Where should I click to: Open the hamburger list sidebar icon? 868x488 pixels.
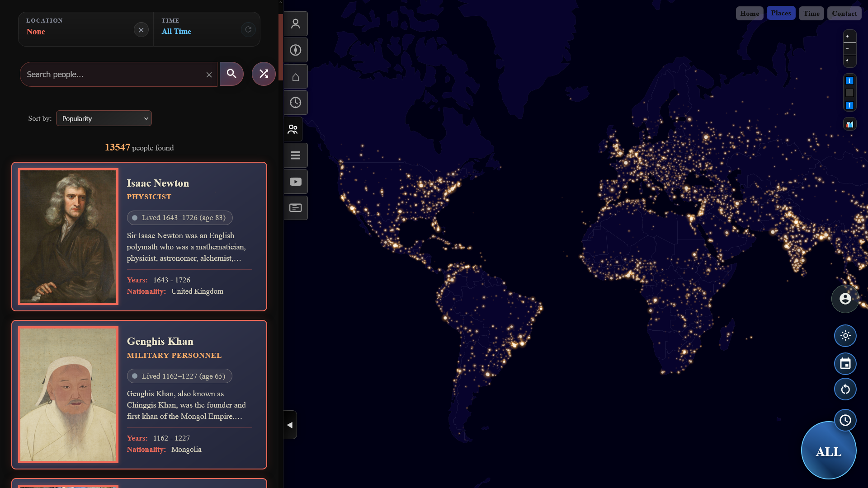296,155
